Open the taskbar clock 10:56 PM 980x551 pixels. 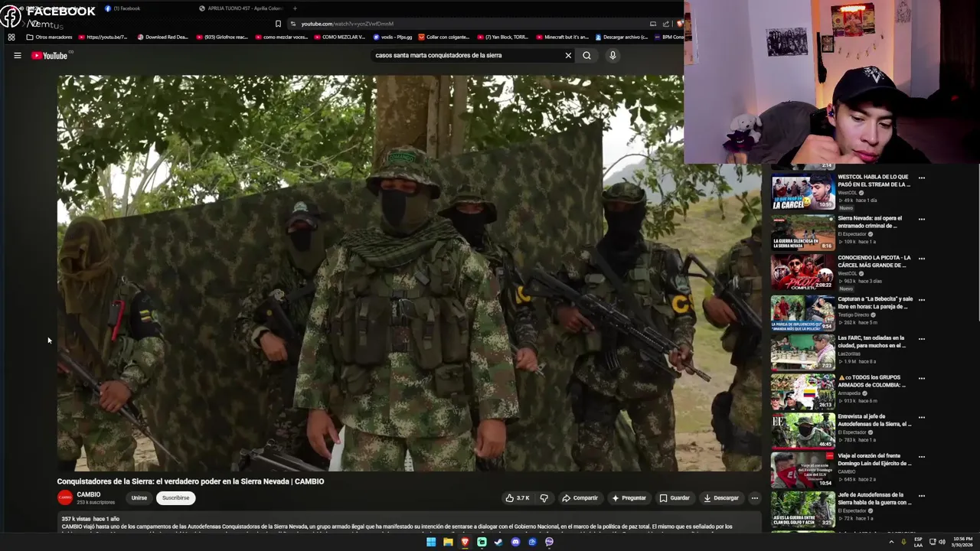(x=962, y=542)
